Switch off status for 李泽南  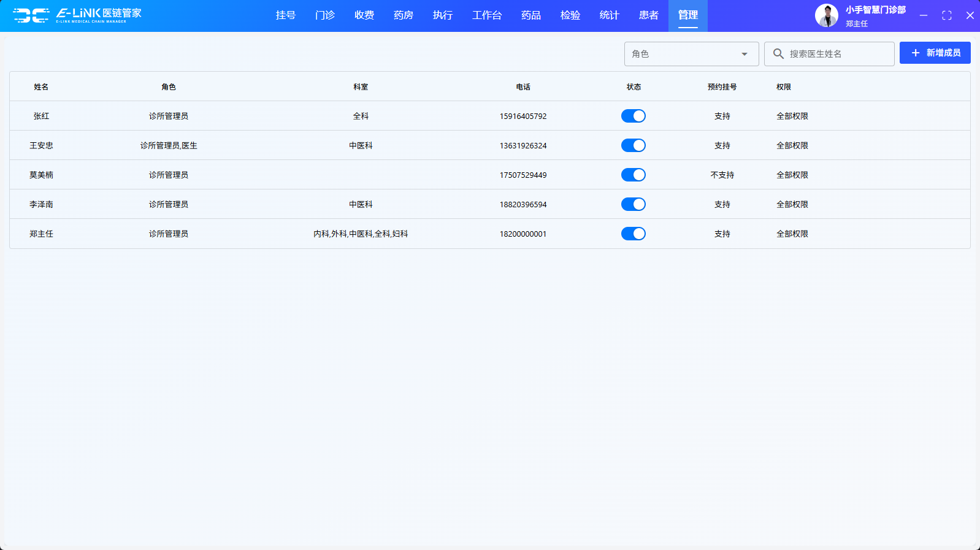click(633, 204)
